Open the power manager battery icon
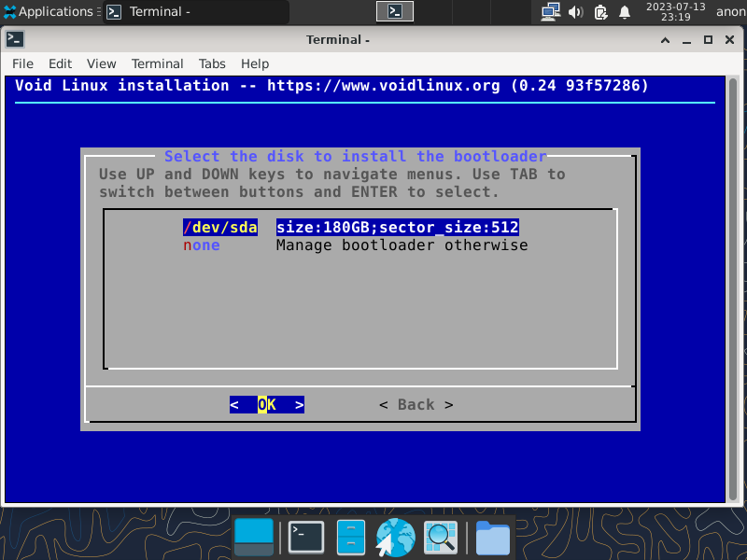 point(600,12)
